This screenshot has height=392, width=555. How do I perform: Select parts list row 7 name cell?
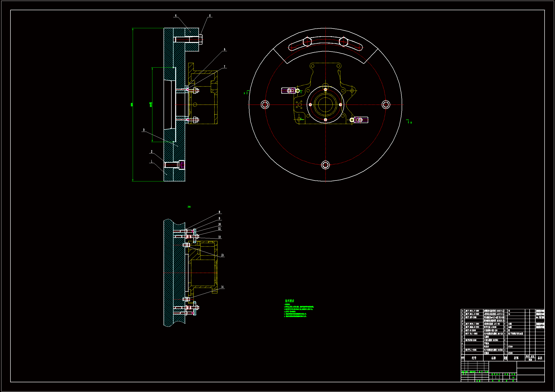click(493, 334)
